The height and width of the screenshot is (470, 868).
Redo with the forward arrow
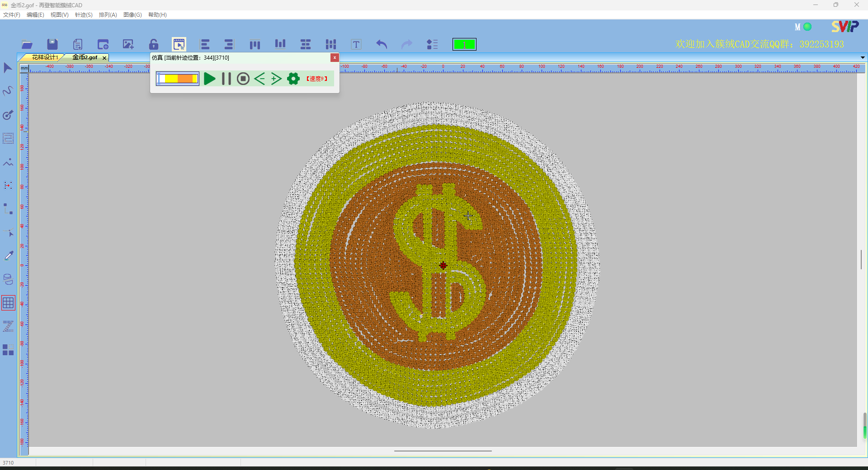pyautogui.click(x=407, y=44)
